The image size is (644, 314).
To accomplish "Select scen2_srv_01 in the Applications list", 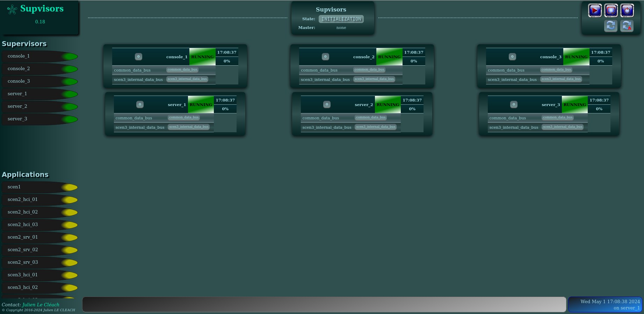I will tap(40, 237).
